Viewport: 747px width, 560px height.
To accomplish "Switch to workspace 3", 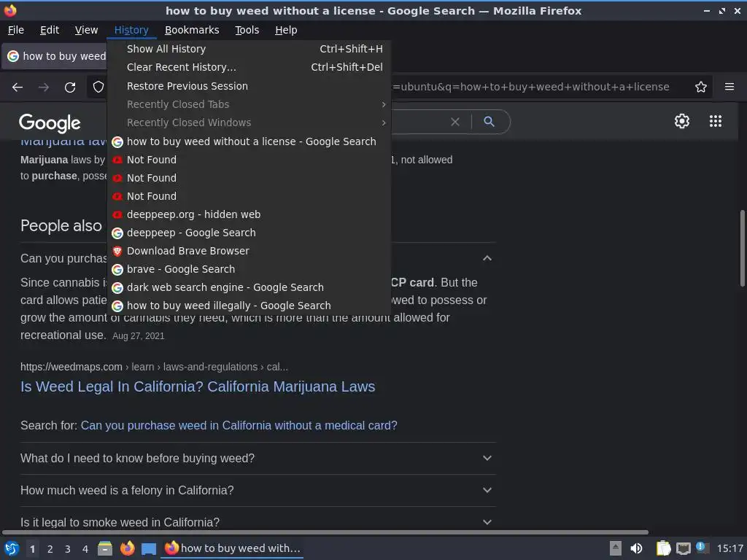I will point(68,549).
